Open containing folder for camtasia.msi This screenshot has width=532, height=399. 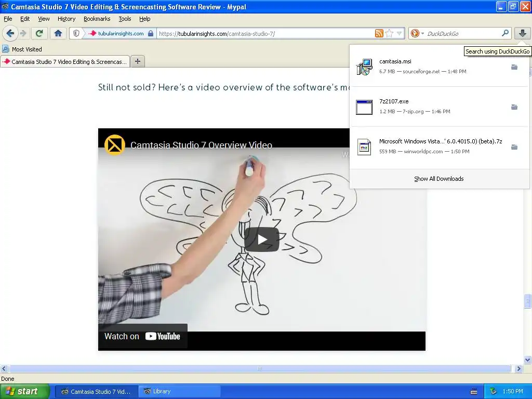(514, 67)
